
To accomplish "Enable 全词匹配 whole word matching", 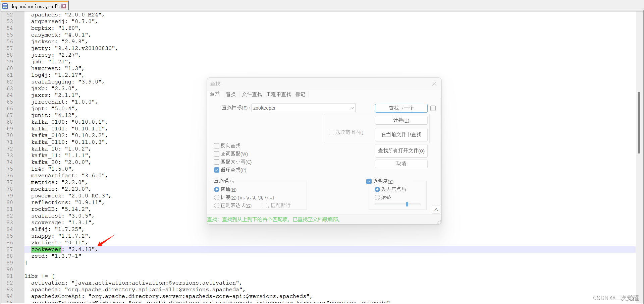I will pos(216,154).
